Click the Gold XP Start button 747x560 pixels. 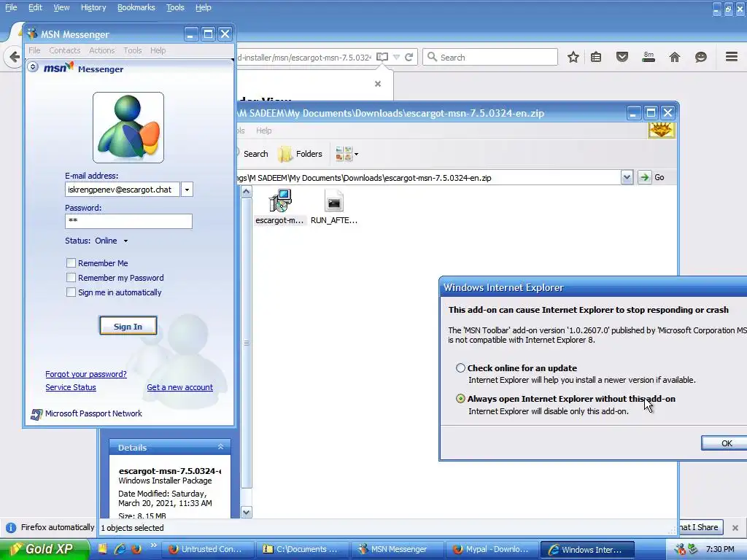[44, 549]
